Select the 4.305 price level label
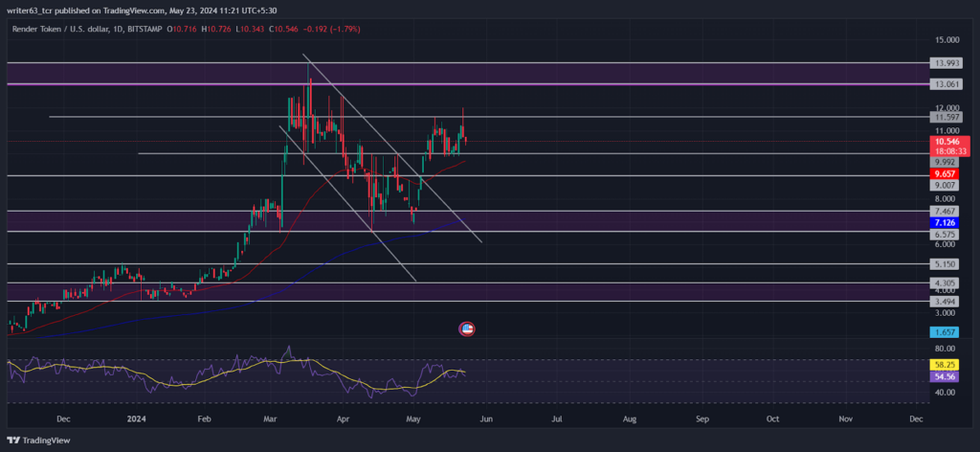Image resolution: width=980 pixels, height=452 pixels. 943,282
